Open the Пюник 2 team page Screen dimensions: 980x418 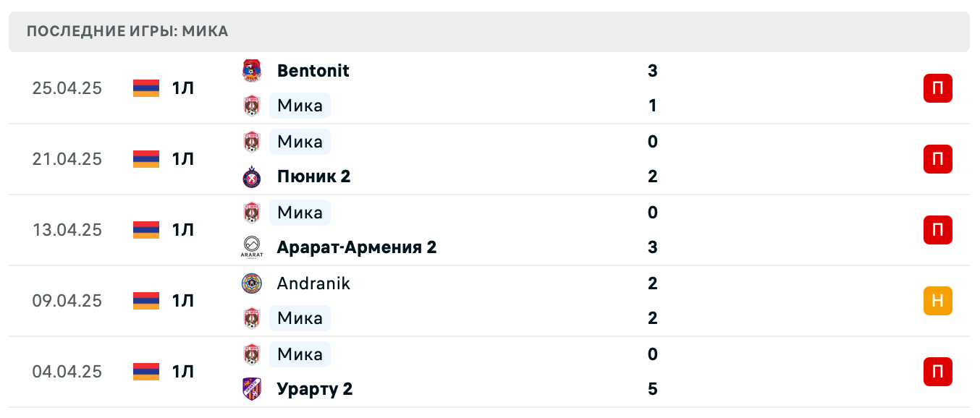click(x=314, y=176)
